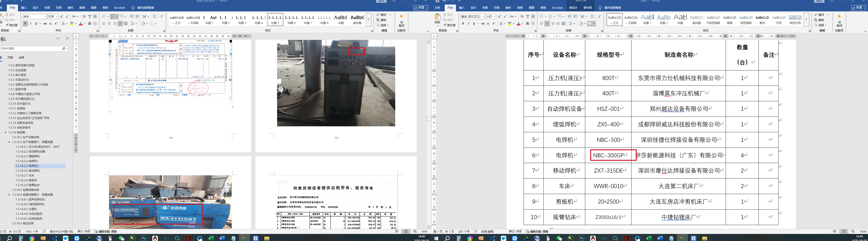Open Photoshop from the left taskbar

pyautogui.click(x=144, y=238)
